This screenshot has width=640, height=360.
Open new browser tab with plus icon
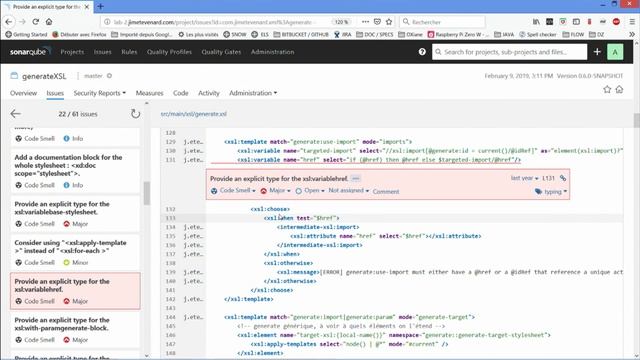pyautogui.click(x=100, y=7)
